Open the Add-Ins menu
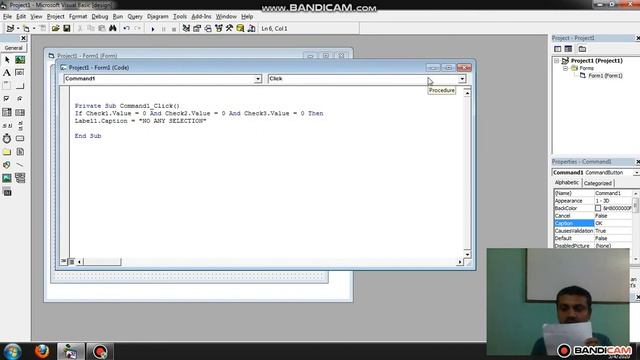The height and width of the screenshot is (360, 640). [x=201, y=16]
